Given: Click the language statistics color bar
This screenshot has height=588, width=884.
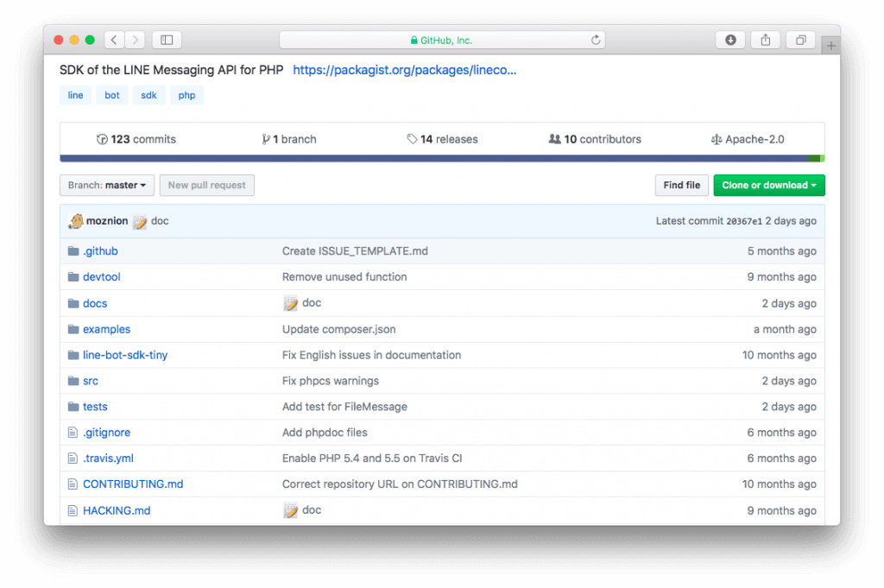Looking at the screenshot, I should [x=442, y=157].
